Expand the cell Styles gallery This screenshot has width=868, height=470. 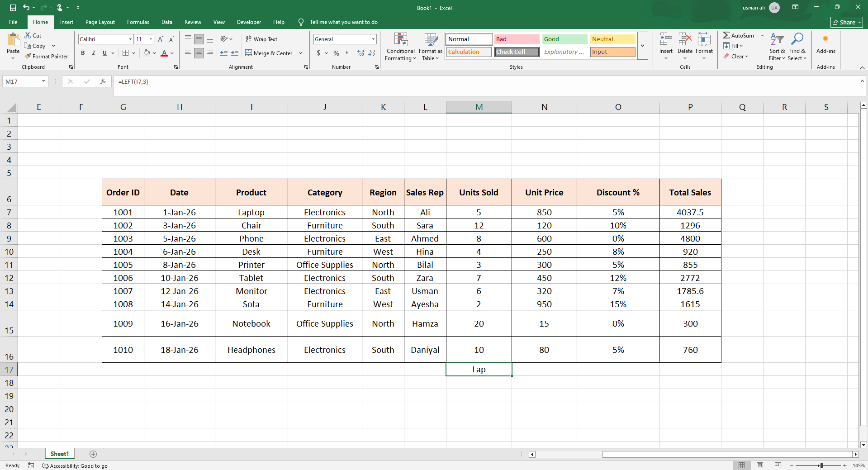coord(642,46)
